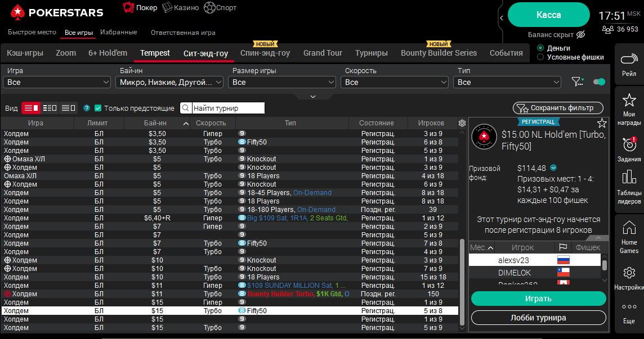644x339 pixels.
Task: Open Избранные tab
Action: click(119, 32)
